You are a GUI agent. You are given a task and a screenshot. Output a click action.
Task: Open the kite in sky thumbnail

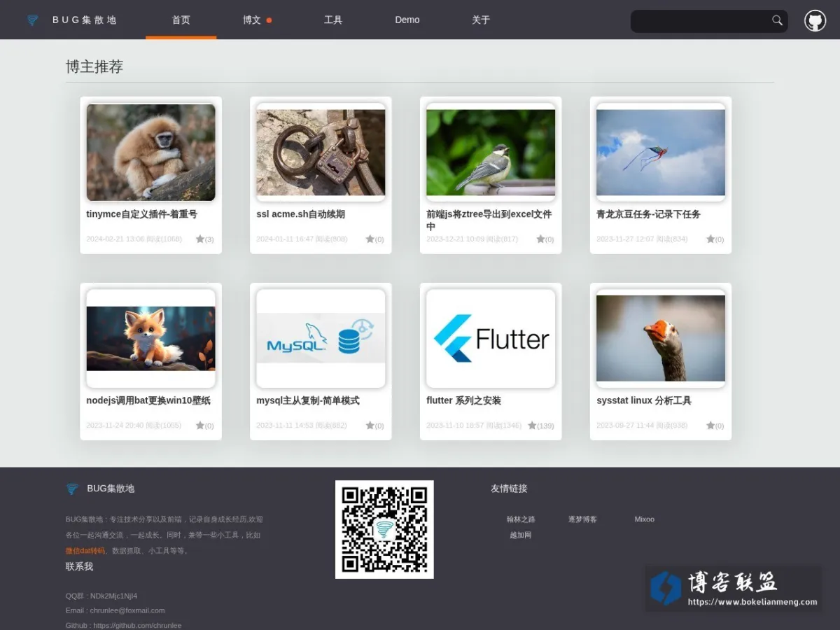coord(661,153)
